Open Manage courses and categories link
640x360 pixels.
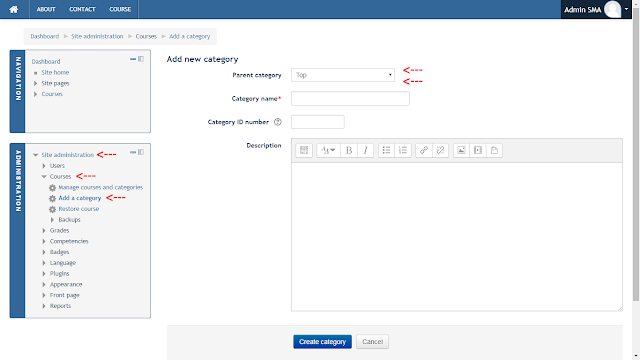(100, 187)
